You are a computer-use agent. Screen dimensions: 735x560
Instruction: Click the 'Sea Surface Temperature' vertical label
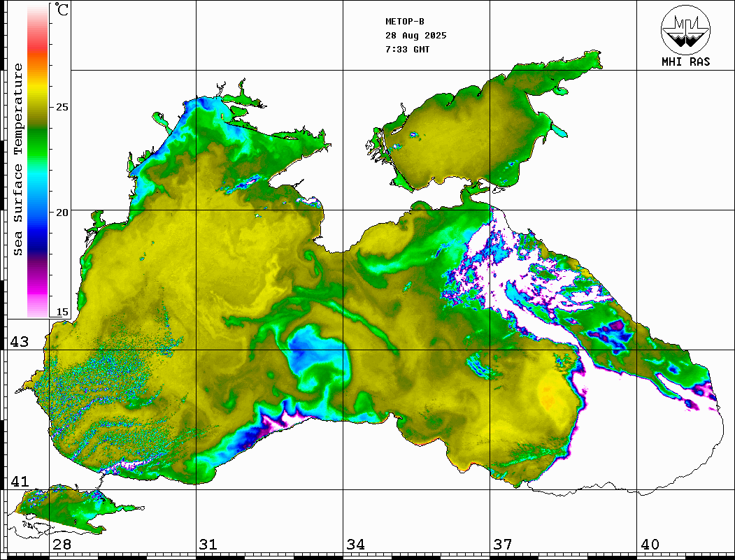(x=17, y=159)
